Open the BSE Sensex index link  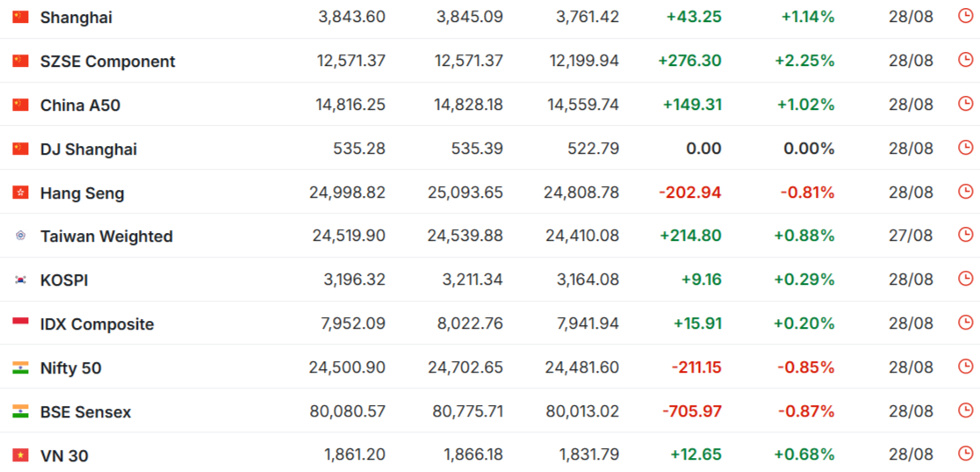[86, 412]
